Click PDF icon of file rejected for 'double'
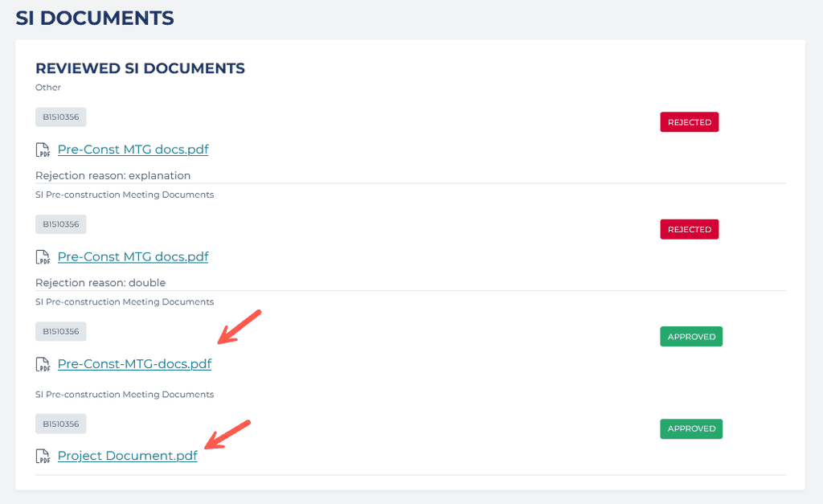Image resolution: width=823 pixels, height=504 pixels. [43, 257]
